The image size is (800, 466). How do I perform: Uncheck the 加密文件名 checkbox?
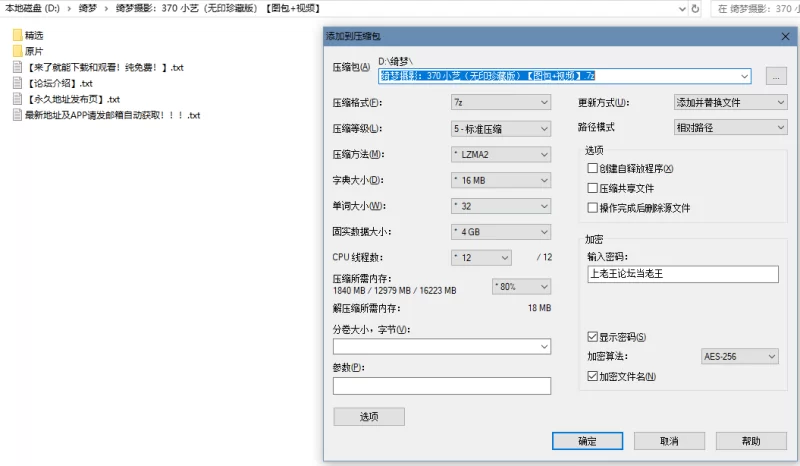coord(592,376)
